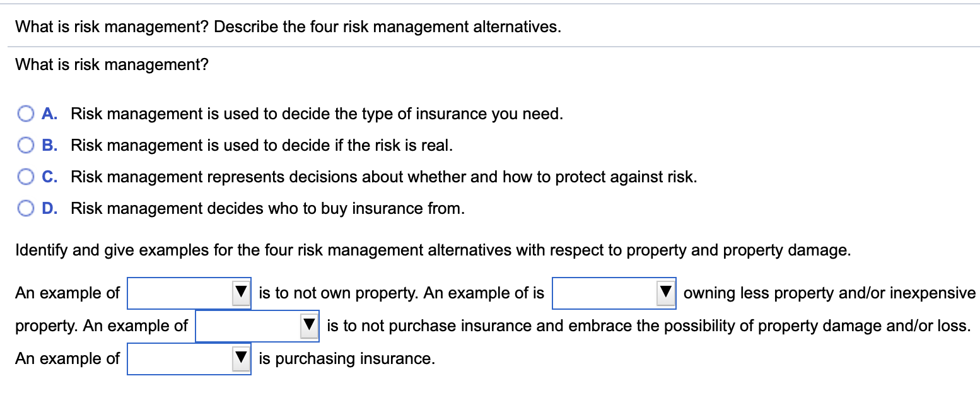Image resolution: width=980 pixels, height=405 pixels.
Task: Click arrow icon on the 'owning less property' dropdown
Action: pos(666,293)
